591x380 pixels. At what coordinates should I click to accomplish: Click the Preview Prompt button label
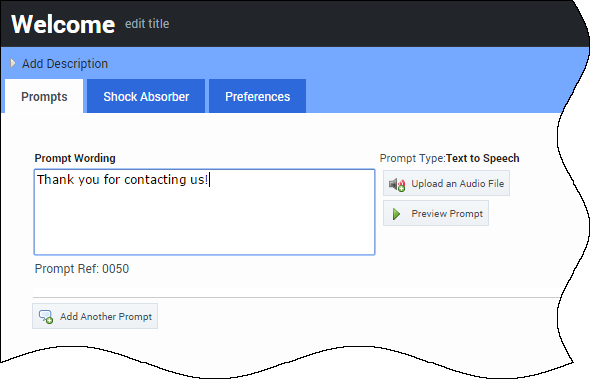coord(447,214)
